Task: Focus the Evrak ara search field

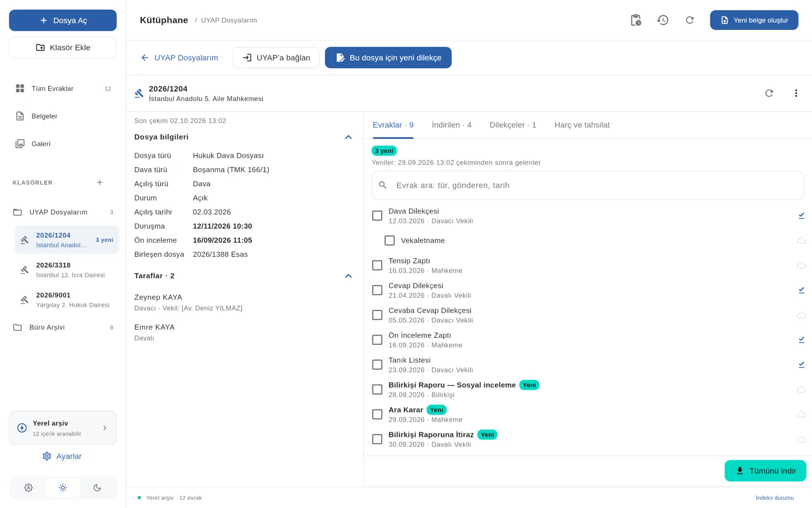Action: (x=588, y=185)
